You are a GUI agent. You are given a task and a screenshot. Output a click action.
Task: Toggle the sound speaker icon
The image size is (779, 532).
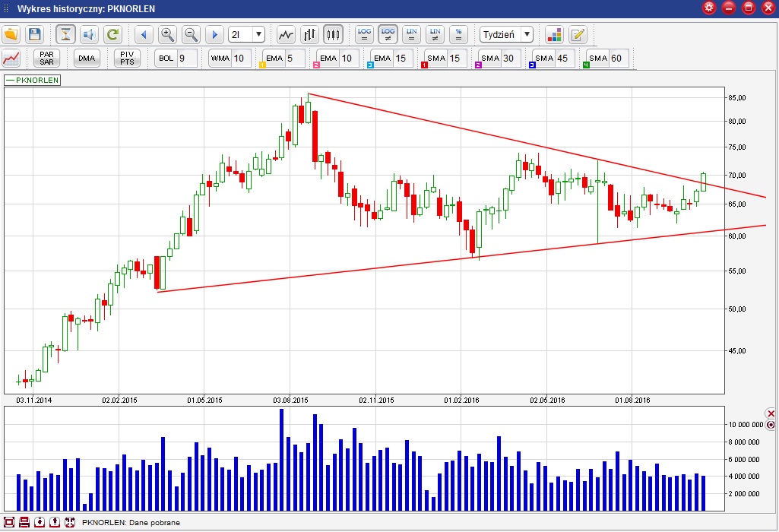[x=89, y=34]
